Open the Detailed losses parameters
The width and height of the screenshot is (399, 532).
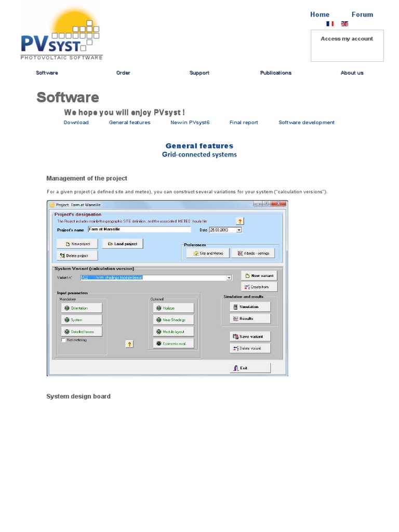tap(82, 332)
